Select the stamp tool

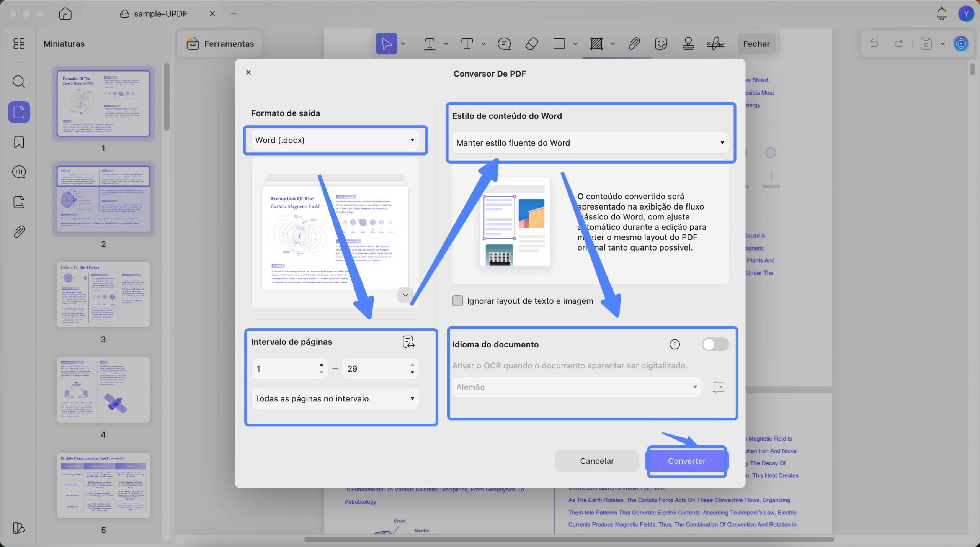tap(688, 44)
